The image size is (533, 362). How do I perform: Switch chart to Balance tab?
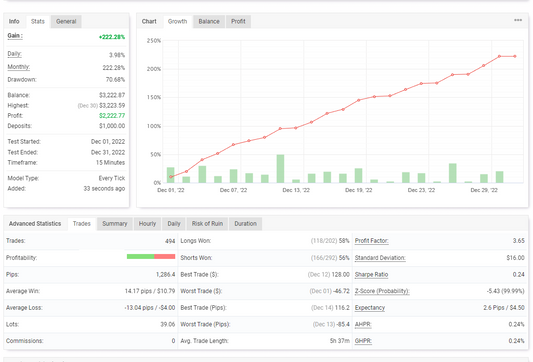[x=209, y=21]
